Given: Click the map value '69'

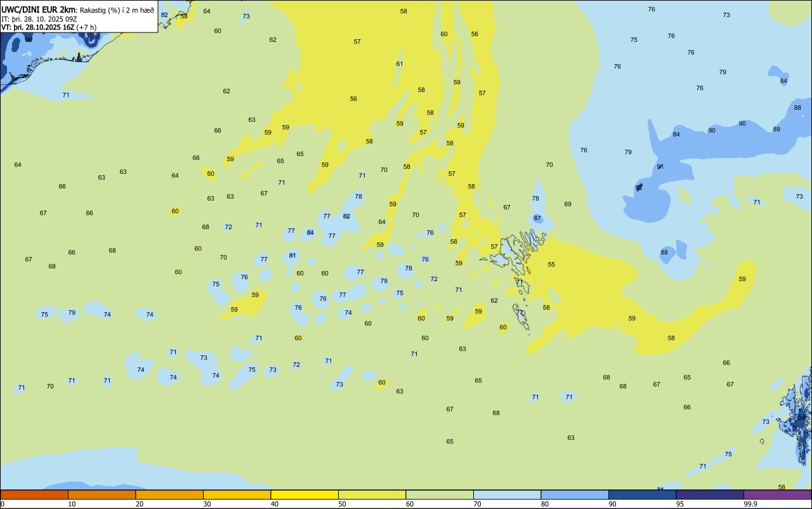Looking at the screenshot, I should [x=568, y=204].
